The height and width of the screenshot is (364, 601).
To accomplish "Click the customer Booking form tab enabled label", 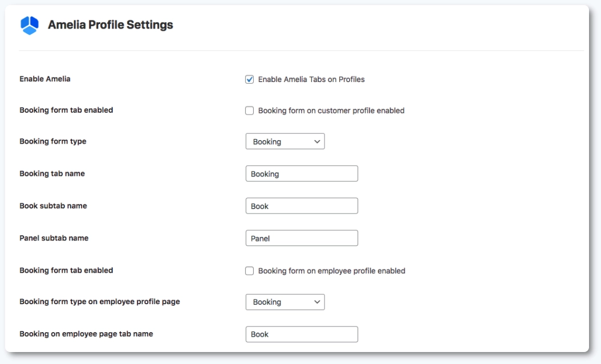I will pyautogui.click(x=66, y=111).
